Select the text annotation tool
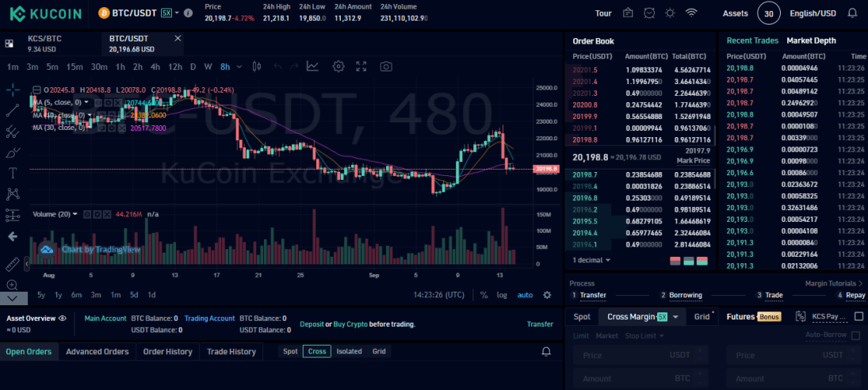 (x=12, y=173)
